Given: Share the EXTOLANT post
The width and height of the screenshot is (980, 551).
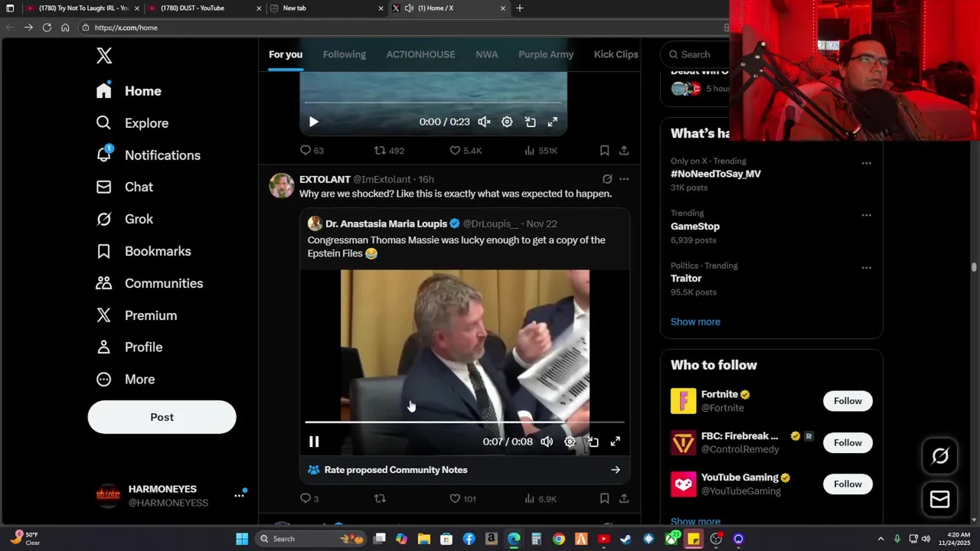Looking at the screenshot, I should coord(624,499).
